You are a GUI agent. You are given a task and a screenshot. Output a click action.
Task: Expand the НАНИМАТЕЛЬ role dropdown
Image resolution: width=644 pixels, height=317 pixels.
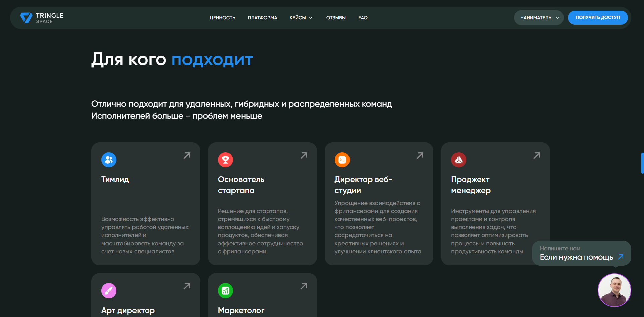(539, 18)
